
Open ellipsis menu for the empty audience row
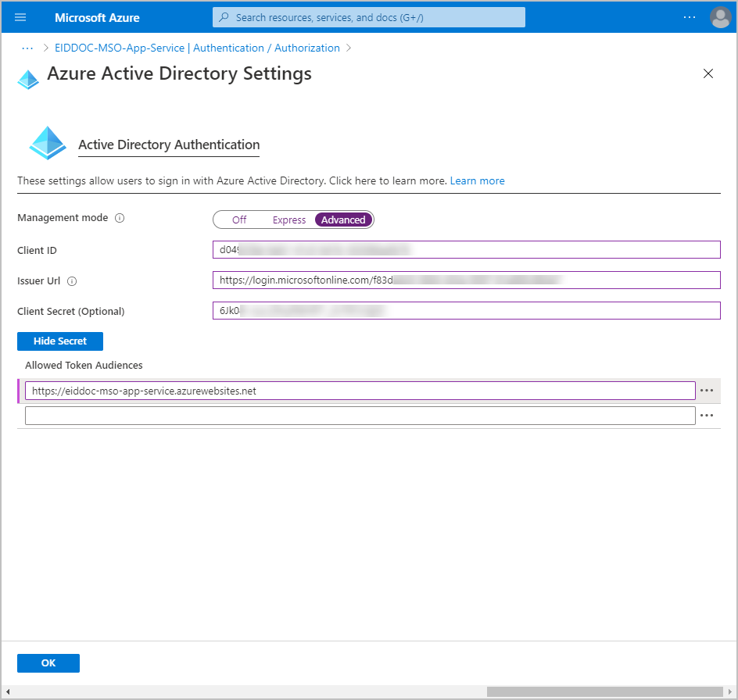[x=707, y=416]
